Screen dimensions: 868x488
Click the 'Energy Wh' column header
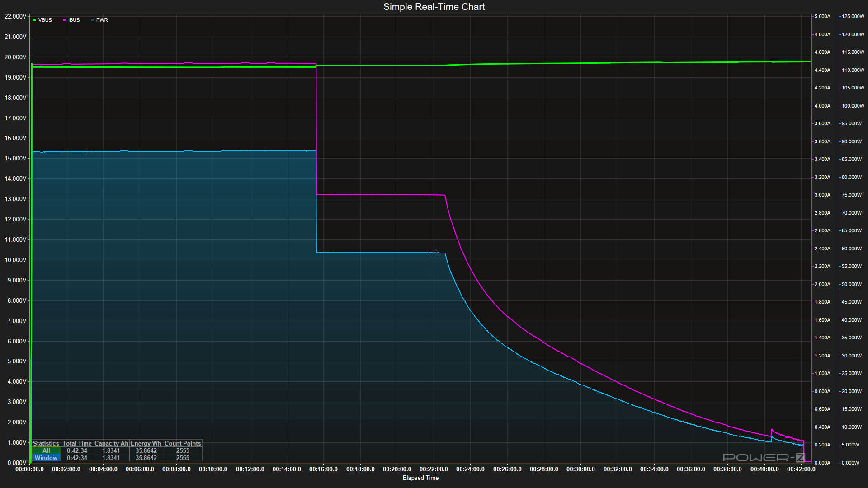coord(146,443)
